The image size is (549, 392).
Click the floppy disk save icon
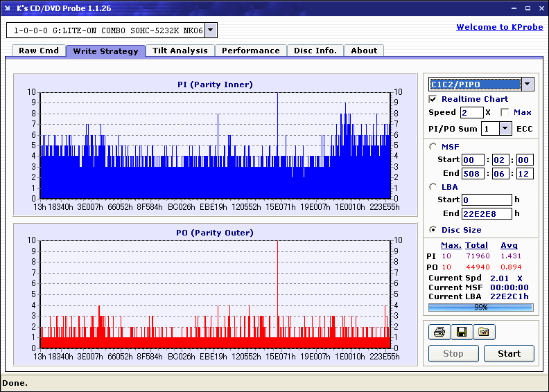point(461,332)
